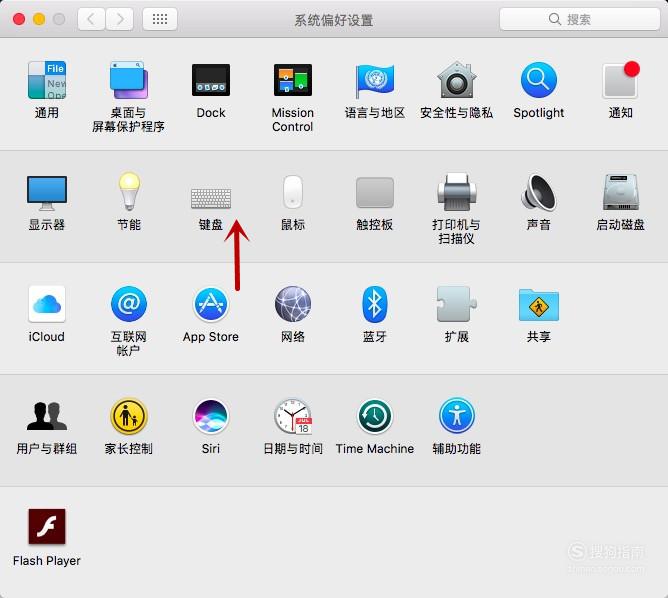Minimize the window with yellow button
Viewport: 668px width, 598px height.
(39, 19)
